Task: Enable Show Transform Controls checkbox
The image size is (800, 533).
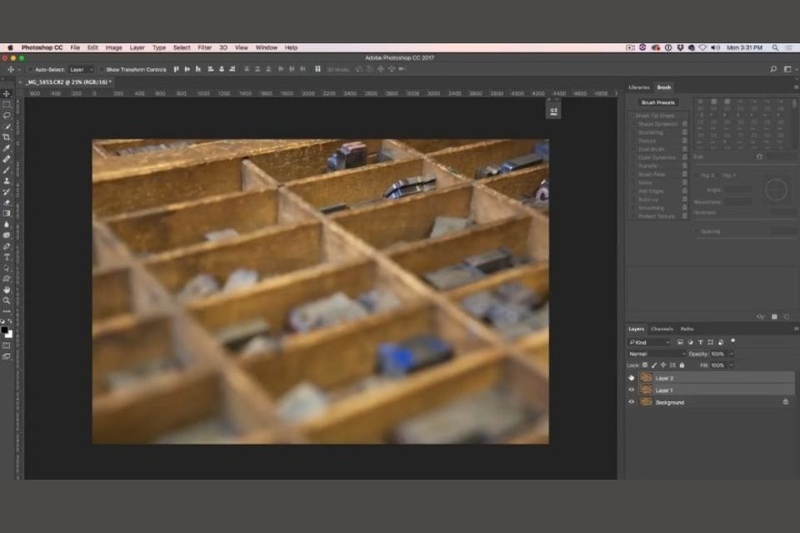Action: pyautogui.click(x=102, y=69)
